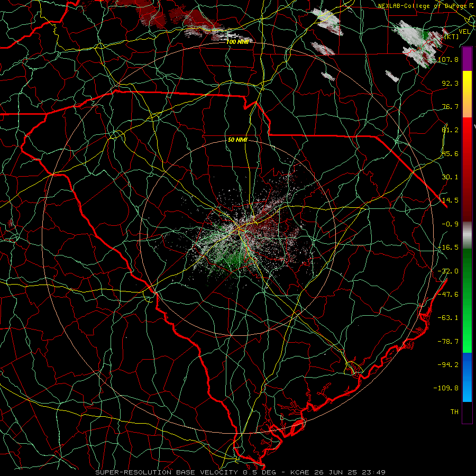Click the [KT] units label

[452, 36]
